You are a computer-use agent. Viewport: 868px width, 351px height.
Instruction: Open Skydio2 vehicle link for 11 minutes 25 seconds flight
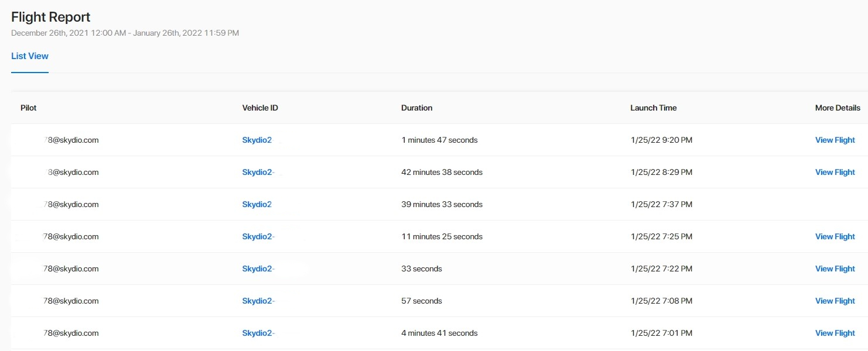(258, 236)
